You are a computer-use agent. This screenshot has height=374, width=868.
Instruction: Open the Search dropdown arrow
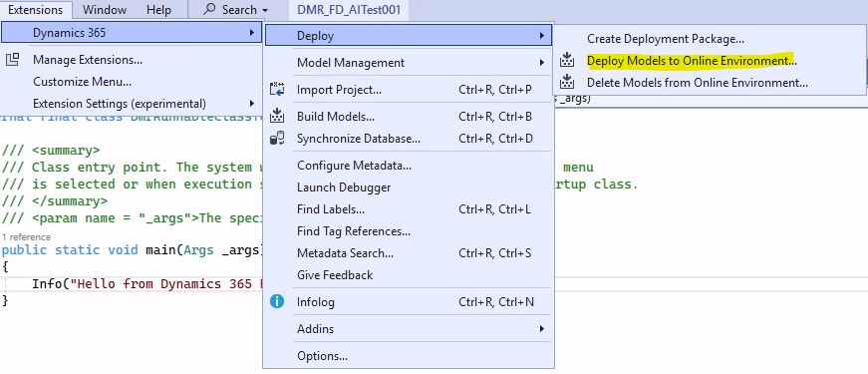click(x=265, y=10)
